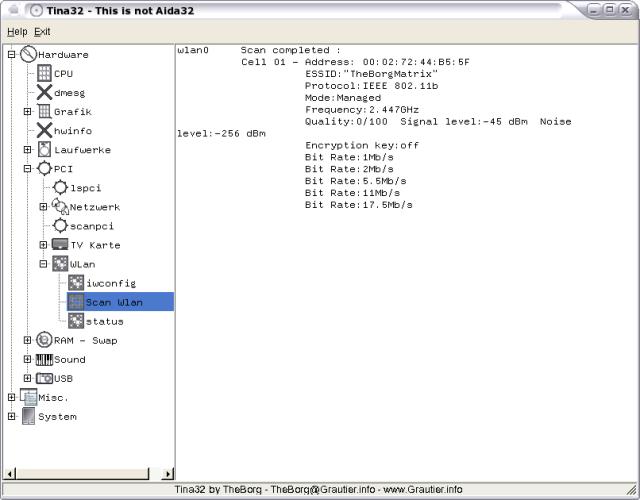Image resolution: width=640 pixels, height=500 pixels.
Task: Select the iwconfig tree label
Action: 111,283
